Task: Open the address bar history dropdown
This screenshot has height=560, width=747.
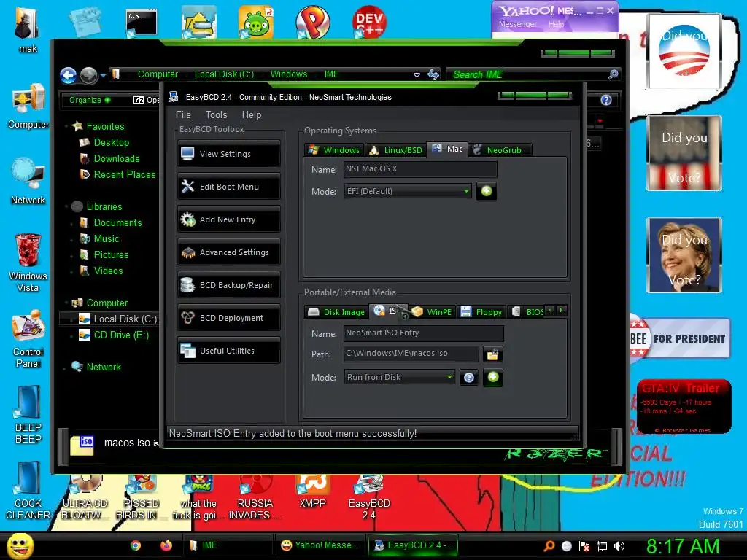Action: [x=417, y=75]
